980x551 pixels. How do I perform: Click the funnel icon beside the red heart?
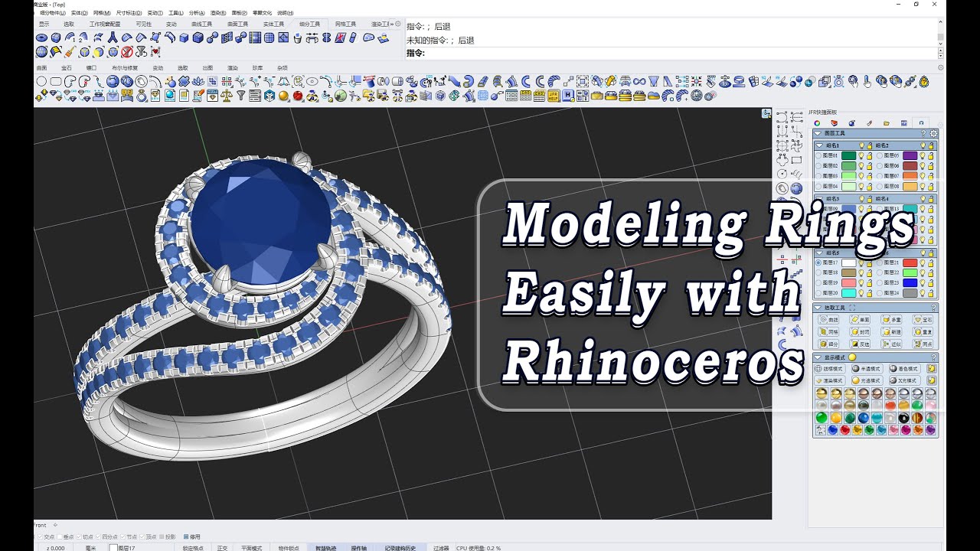tap(141, 52)
